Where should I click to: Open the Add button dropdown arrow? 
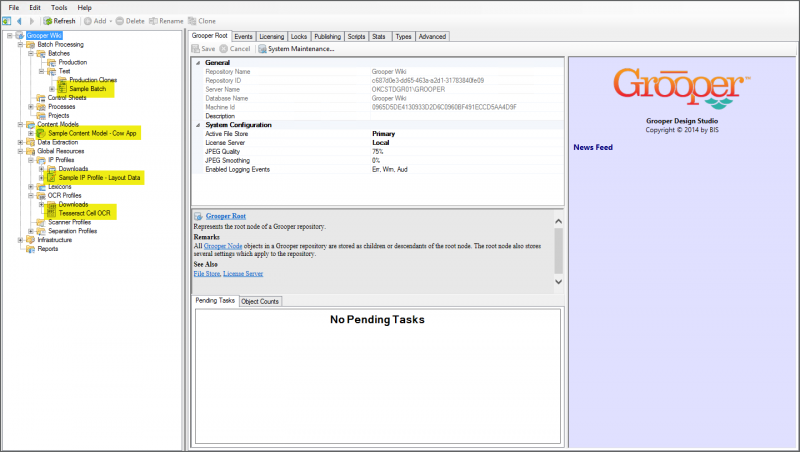tap(110, 21)
